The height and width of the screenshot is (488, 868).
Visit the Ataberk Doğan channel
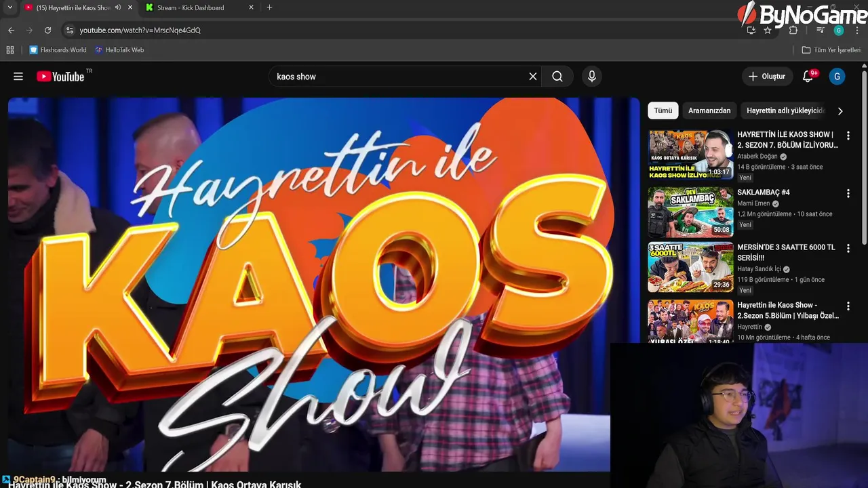click(x=757, y=157)
